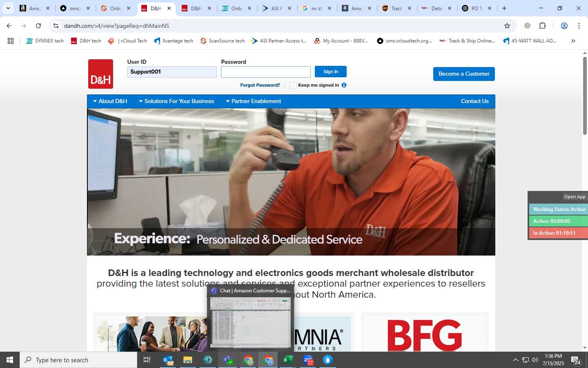Image resolution: width=588 pixels, height=368 pixels.
Task: Show hidden system tray icons
Action: [515, 360]
